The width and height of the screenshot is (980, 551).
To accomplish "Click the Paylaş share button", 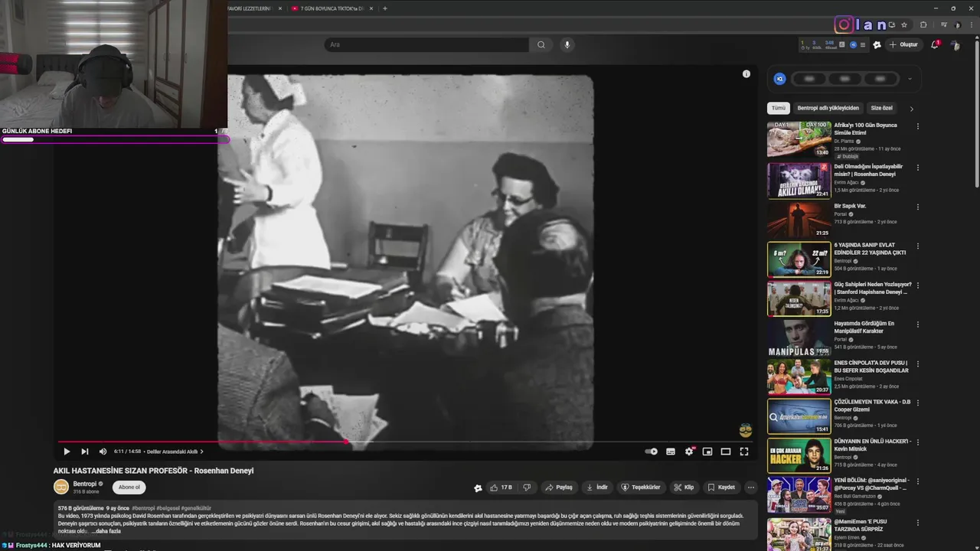I will (x=559, y=487).
